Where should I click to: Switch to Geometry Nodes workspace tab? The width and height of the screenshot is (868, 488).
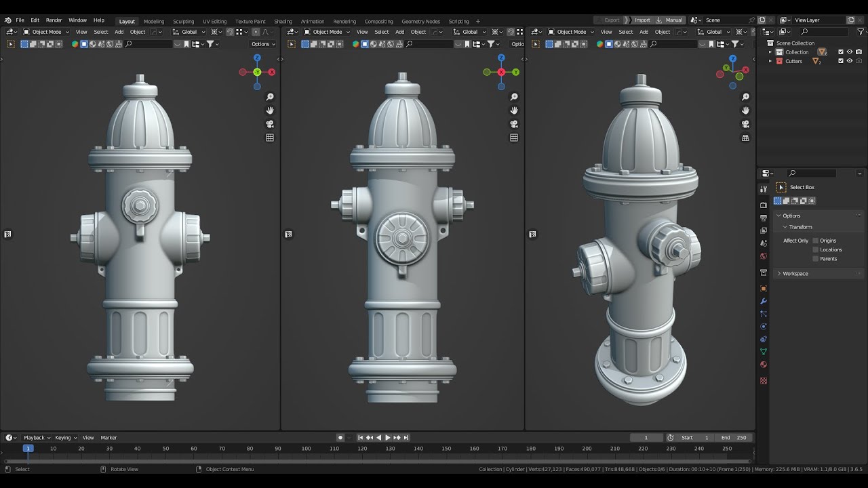click(420, 21)
